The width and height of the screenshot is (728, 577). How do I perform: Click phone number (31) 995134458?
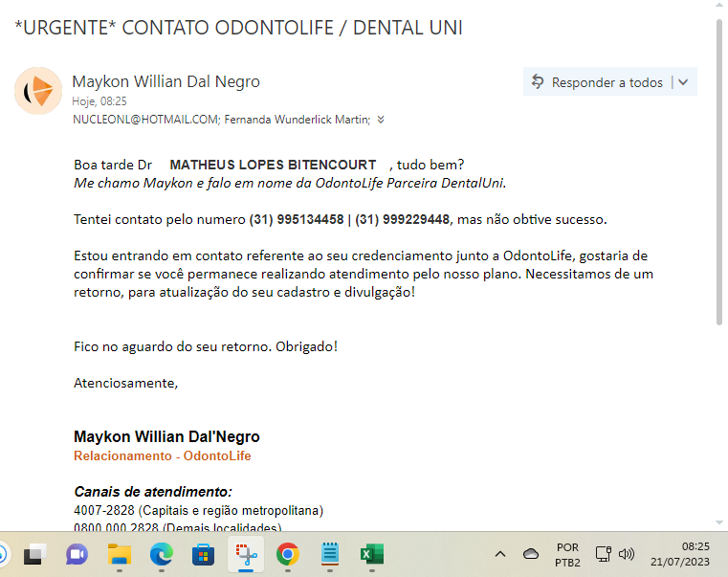[x=297, y=219]
